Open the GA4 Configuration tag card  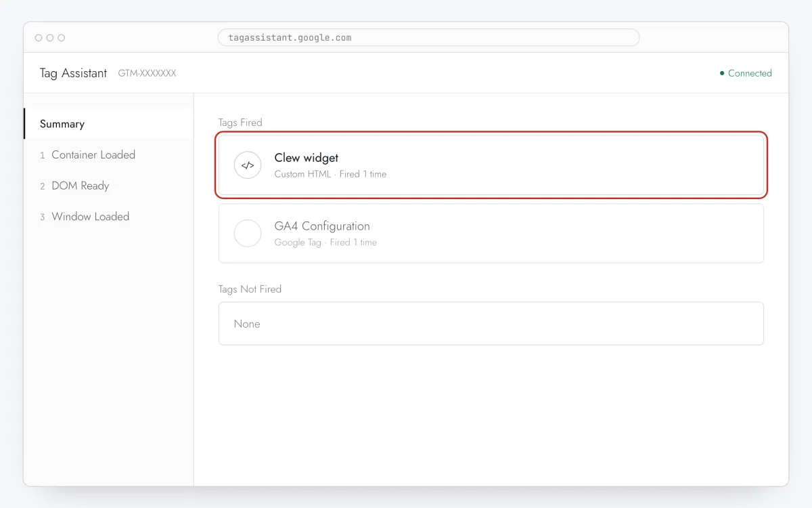click(491, 233)
